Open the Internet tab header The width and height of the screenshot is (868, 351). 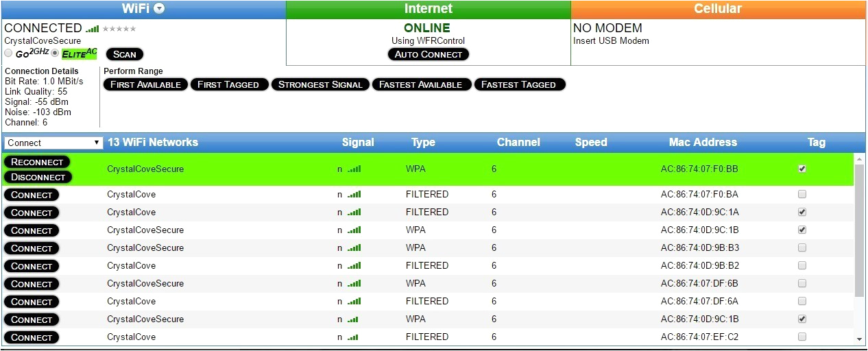(428, 9)
